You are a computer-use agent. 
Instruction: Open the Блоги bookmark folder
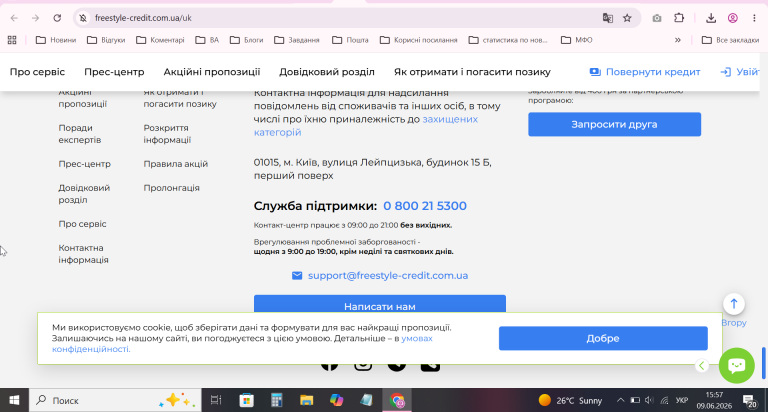click(247, 40)
